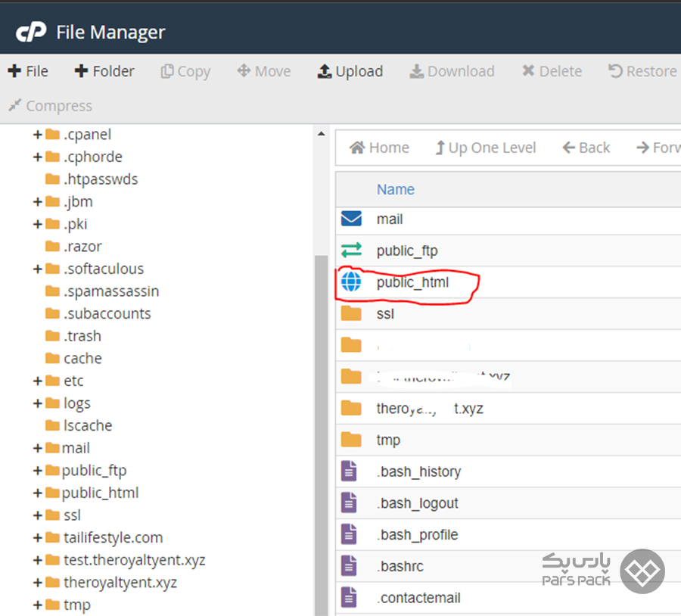Click the .contactemail file icon
The width and height of the screenshot is (681, 616).
(349, 597)
